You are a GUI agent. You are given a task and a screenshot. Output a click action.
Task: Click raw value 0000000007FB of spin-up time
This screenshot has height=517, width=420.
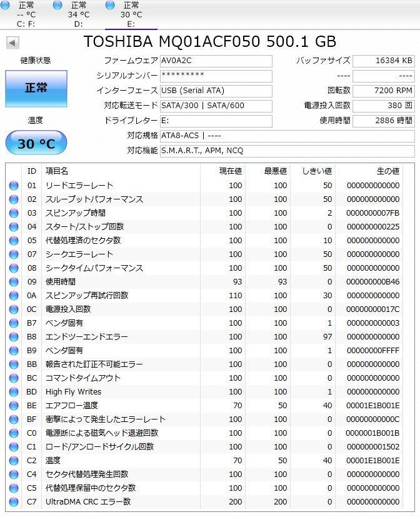coord(373,213)
